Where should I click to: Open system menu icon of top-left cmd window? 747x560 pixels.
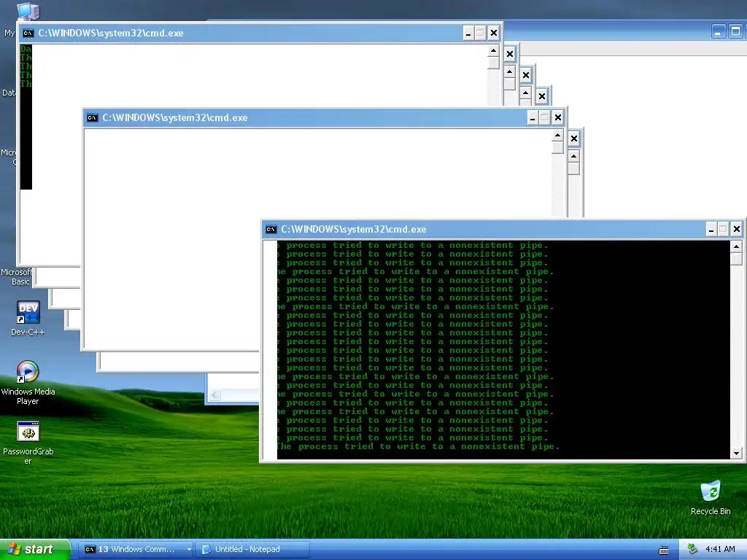click(28, 33)
